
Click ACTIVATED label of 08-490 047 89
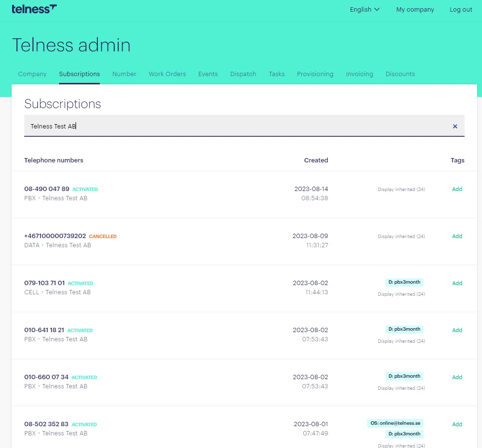click(85, 189)
